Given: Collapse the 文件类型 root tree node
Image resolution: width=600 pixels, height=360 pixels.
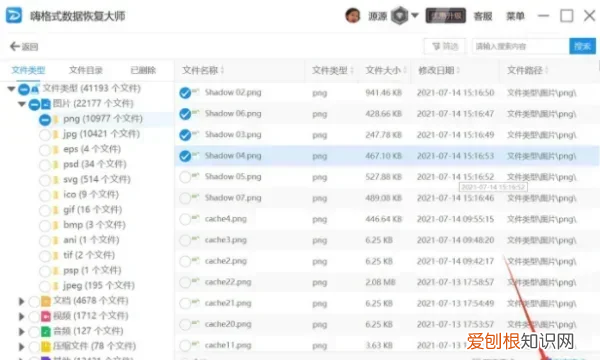Looking at the screenshot, I should [x=11, y=89].
